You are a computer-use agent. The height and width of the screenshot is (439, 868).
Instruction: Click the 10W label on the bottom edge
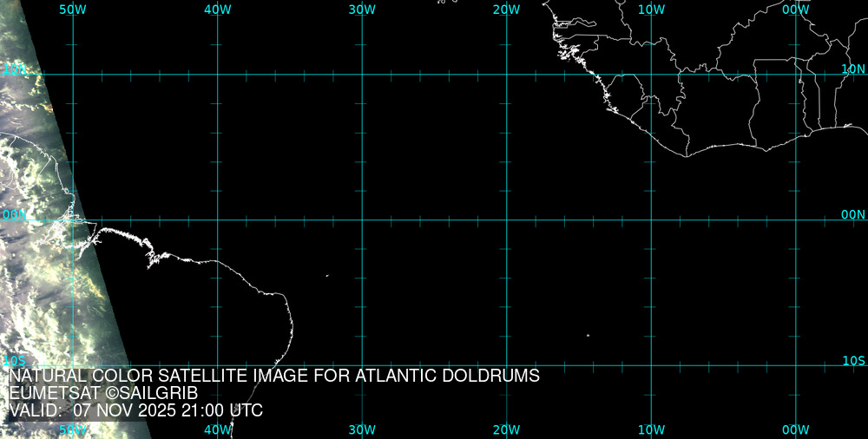651,429
